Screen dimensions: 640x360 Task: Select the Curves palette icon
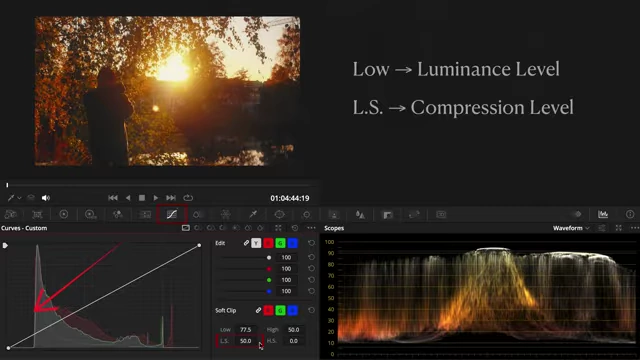tap(172, 214)
